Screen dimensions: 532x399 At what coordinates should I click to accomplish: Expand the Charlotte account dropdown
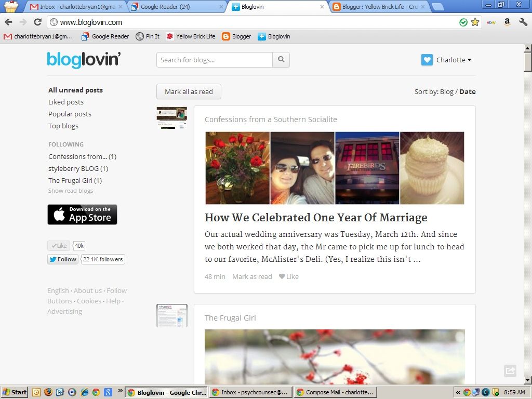pos(454,60)
